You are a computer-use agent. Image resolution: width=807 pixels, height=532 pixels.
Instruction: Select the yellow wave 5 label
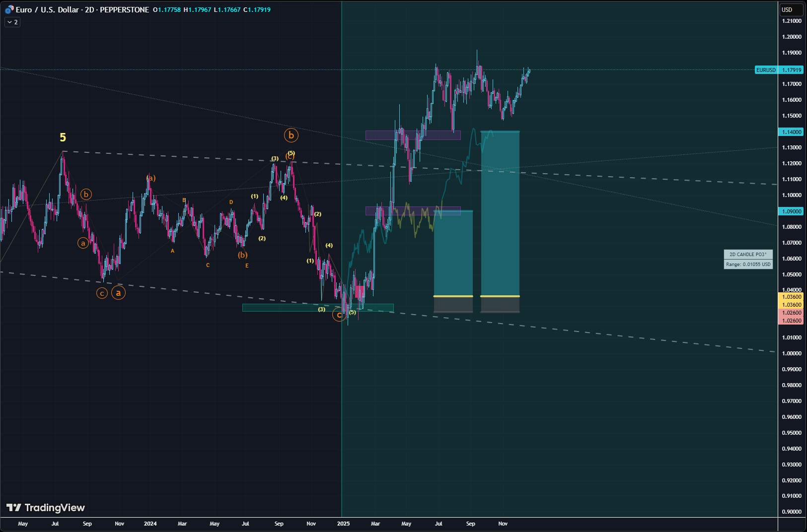pos(63,137)
